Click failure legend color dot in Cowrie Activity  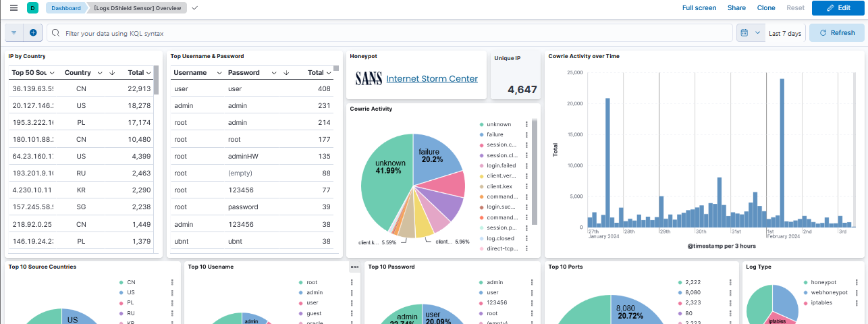(x=481, y=135)
